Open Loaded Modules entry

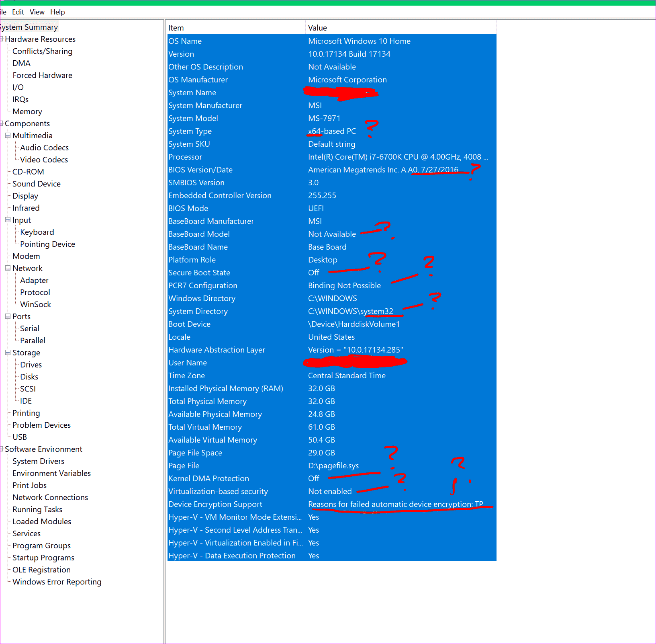click(42, 521)
